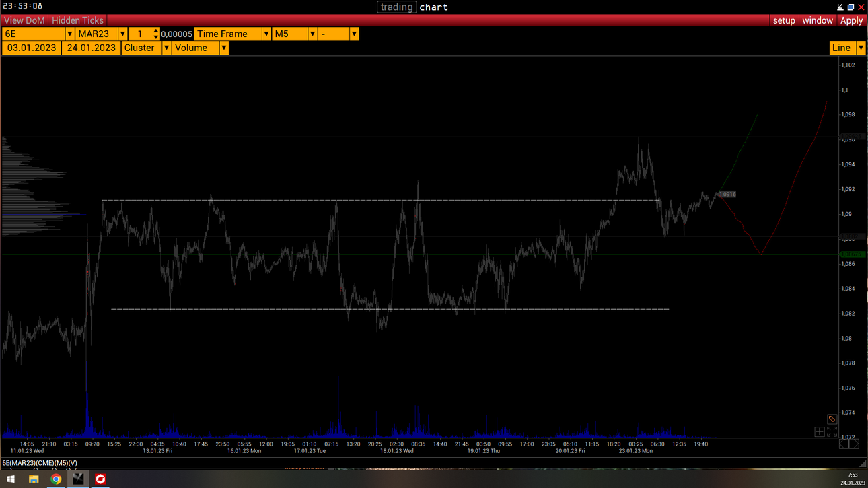Click the trading label in title bar

tap(396, 7)
